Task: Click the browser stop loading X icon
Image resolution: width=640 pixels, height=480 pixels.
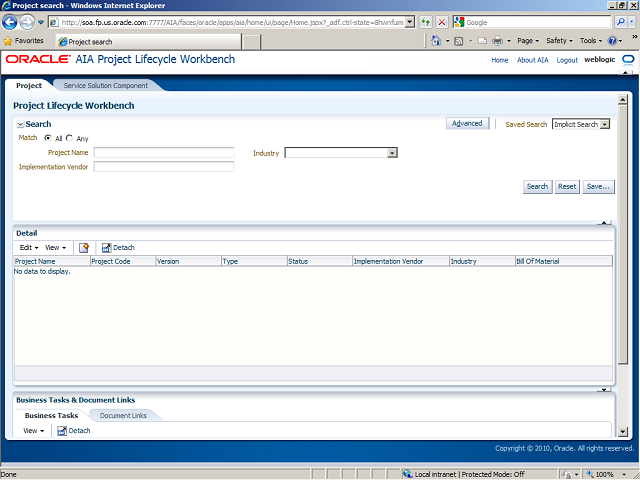Action: click(442, 21)
